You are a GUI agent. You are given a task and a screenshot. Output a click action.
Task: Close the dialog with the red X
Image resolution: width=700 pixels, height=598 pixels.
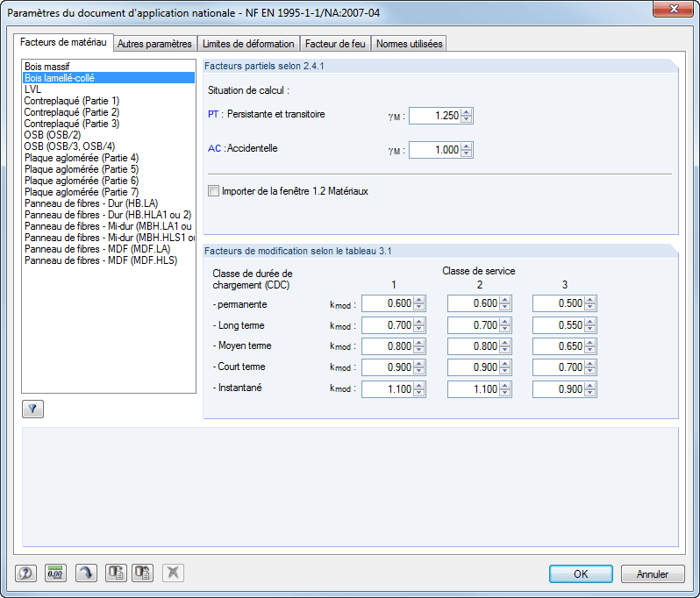(x=673, y=9)
